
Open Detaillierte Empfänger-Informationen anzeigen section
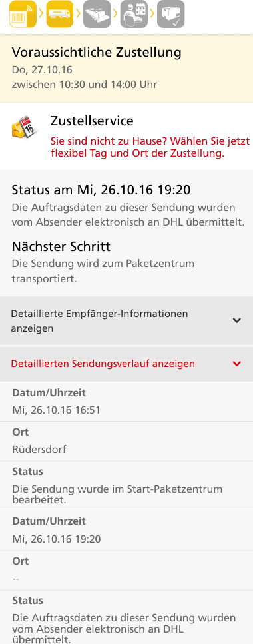[x=126, y=321]
